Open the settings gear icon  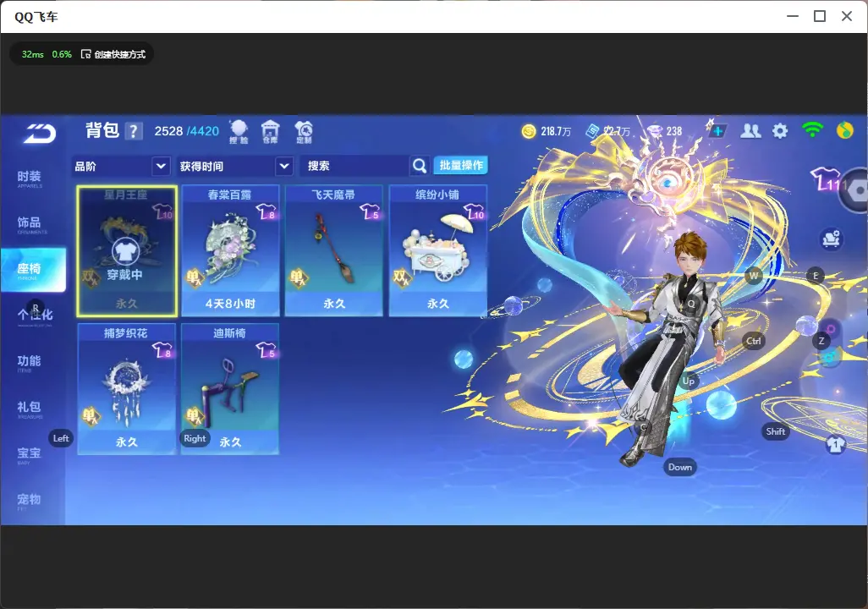pyautogui.click(x=780, y=131)
